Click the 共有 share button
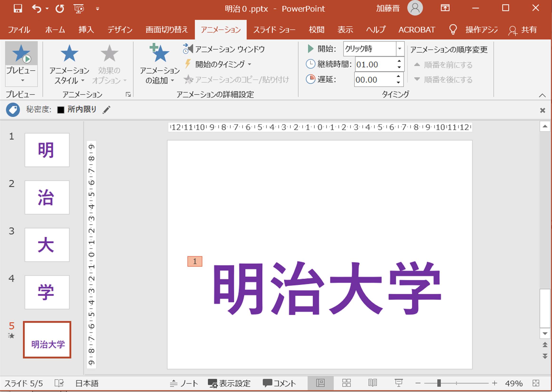Viewport: 552px width, 392px height. coord(523,30)
